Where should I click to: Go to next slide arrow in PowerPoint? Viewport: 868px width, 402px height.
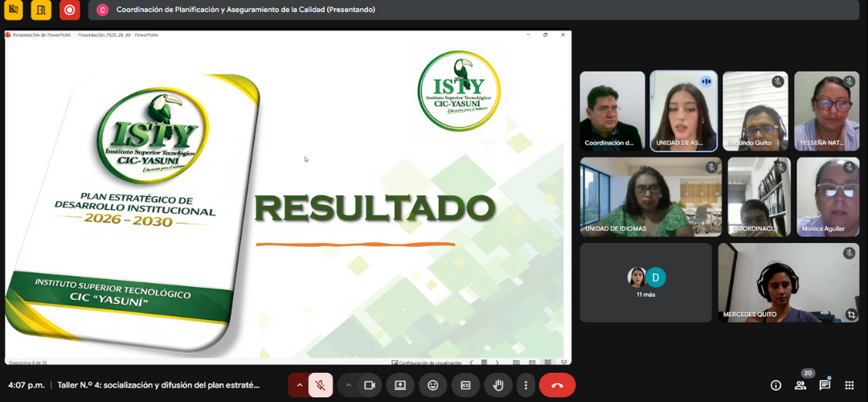tap(497, 362)
